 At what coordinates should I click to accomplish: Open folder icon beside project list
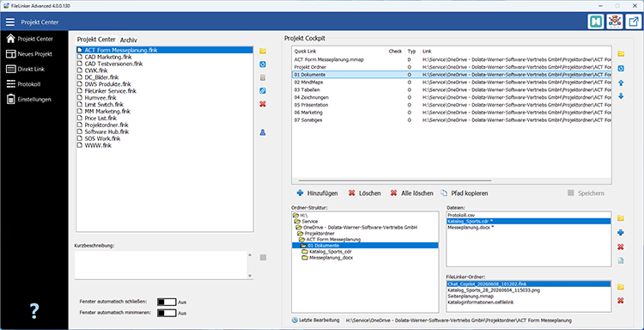pos(263,51)
